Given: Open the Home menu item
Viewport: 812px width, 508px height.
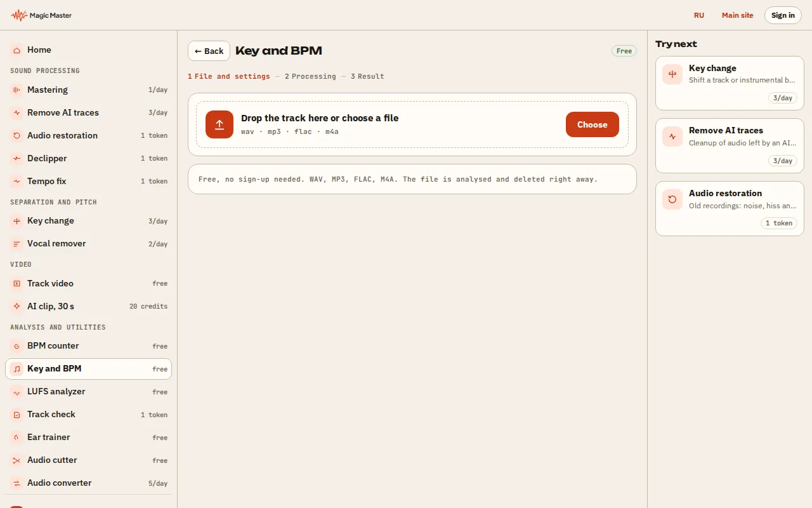Looking at the screenshot, I should pos(88,50).
